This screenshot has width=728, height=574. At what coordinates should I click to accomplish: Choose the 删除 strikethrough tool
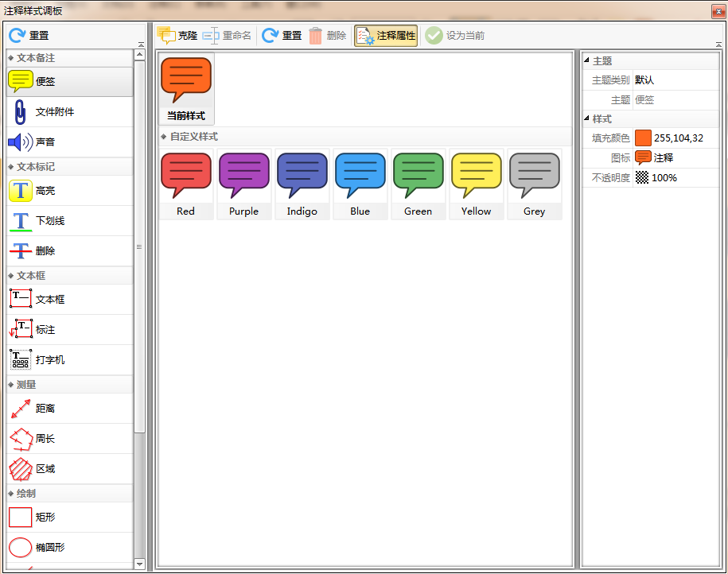pos(70,251)
